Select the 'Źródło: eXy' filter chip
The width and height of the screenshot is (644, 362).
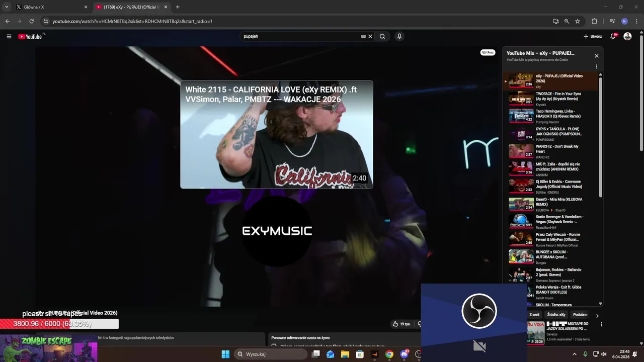[x=556, y=315]
